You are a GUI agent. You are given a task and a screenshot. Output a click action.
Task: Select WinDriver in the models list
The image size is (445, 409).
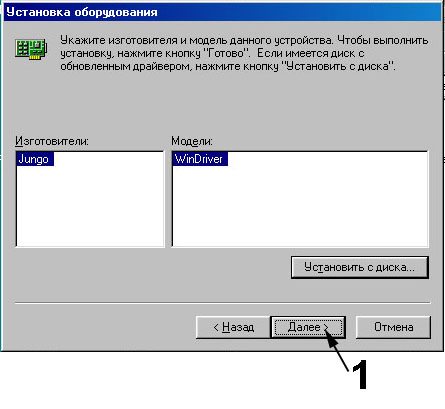click(200, 159)
